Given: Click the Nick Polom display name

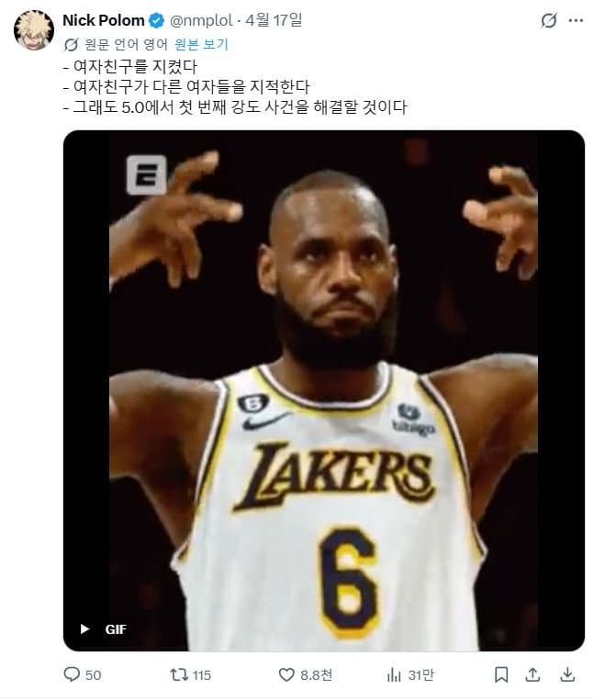Looking at the screenshot, I should coord(103,20).
